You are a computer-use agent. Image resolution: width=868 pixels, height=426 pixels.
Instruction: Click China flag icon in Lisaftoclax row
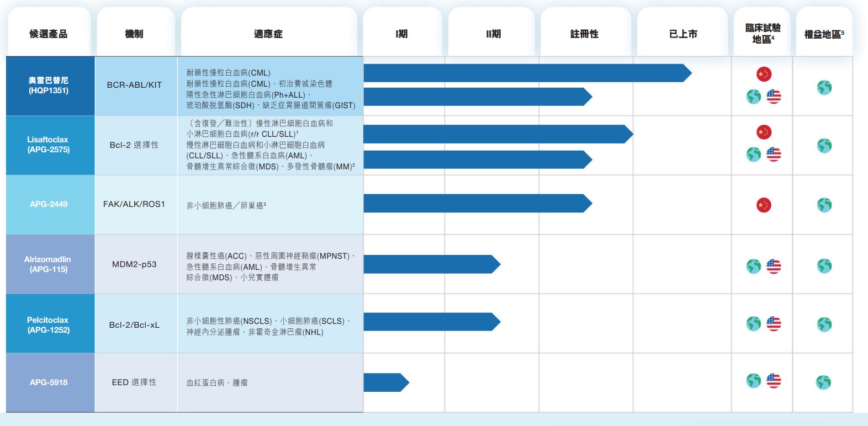click(764, 132)
